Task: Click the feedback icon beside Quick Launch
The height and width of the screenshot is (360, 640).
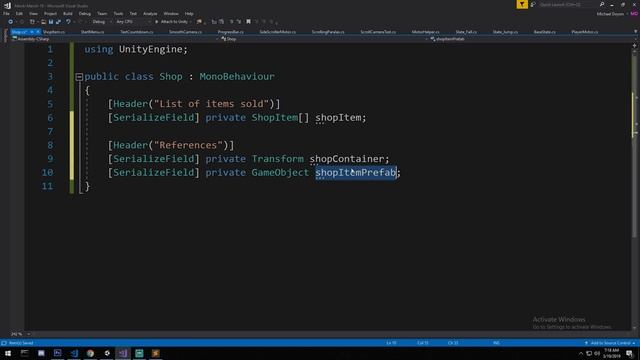Action: click(x=533, y=4)
